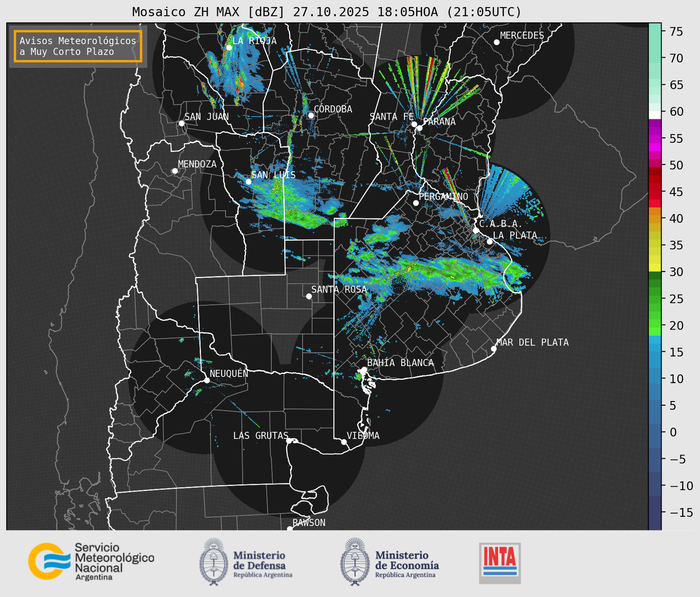Click the SAN JUAN city marker dot
The image size is (700, 597).
coord(181,123)
